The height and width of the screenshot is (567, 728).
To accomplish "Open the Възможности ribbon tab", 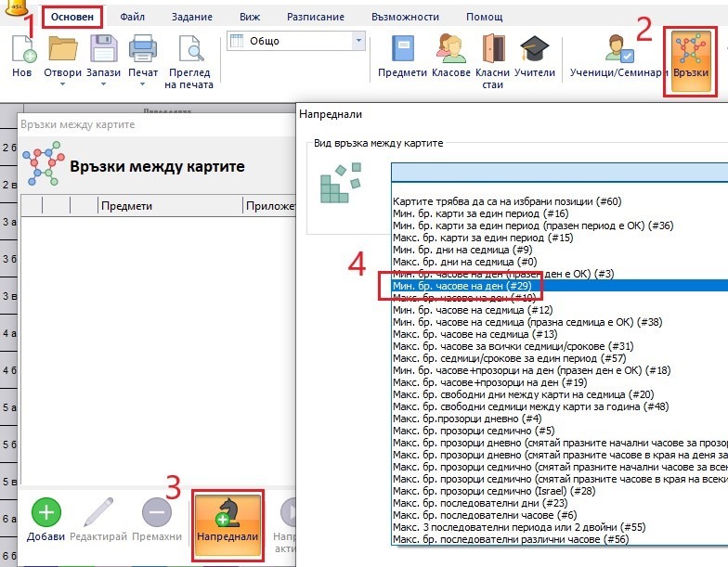I will pyautogui.click(x=405, y=17).
